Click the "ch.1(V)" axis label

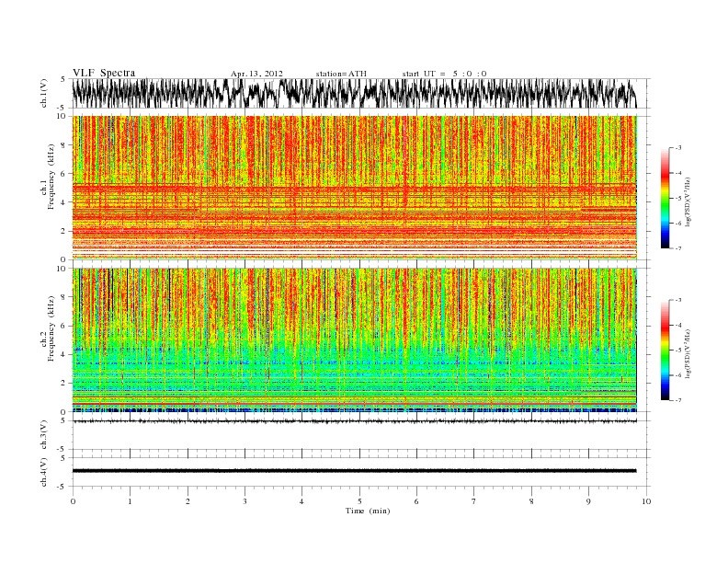click(x=45, y=94)
